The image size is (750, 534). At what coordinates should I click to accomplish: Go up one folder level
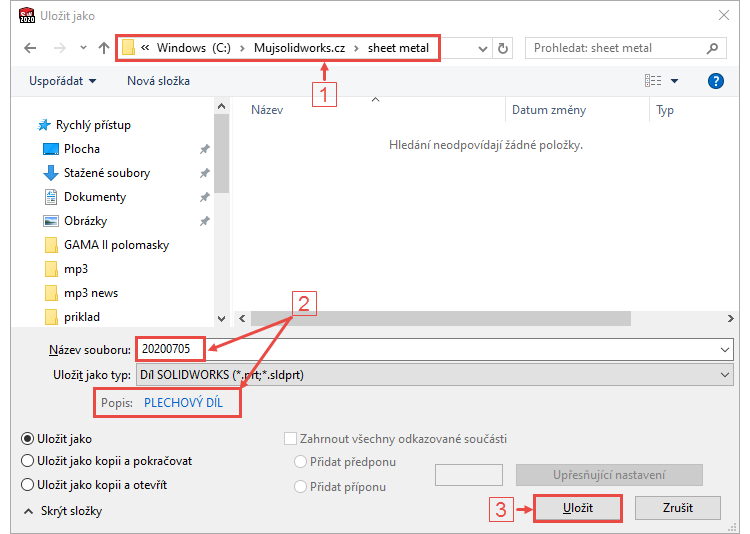(x=104, y=48)
